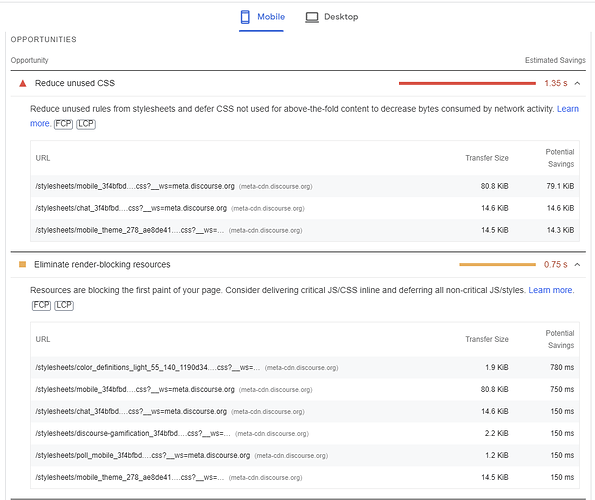
Task: Click the Opportunity column header
Action: point(30,60)
